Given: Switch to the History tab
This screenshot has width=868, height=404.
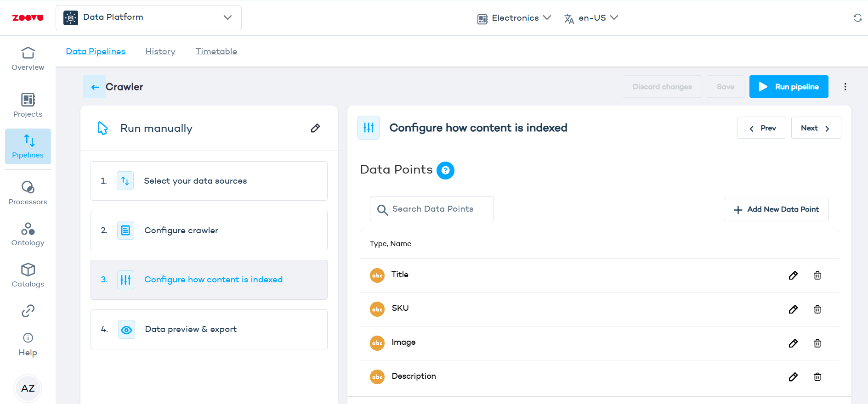Looking at the screenshot, I should (160, 51).
